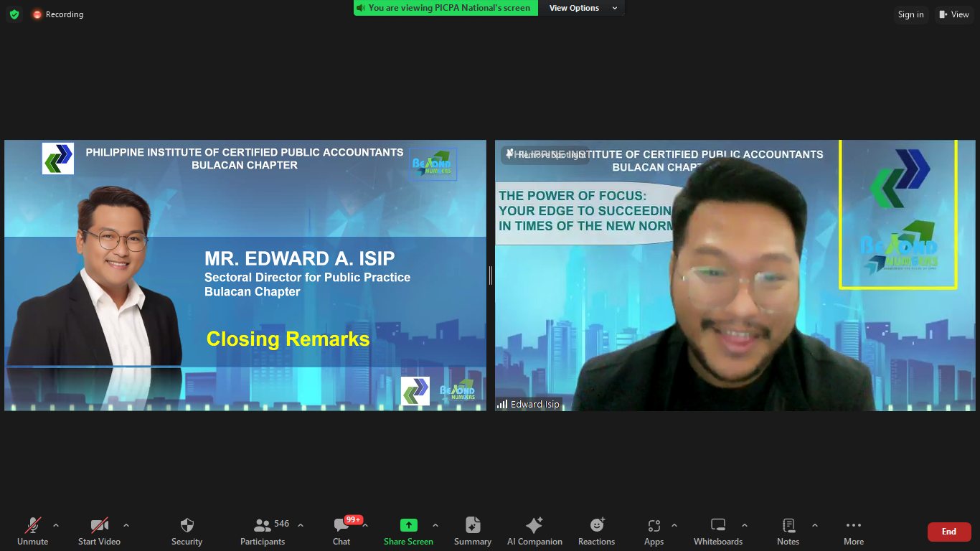The image size is (980, 551).
Task: Expand the chevron next to Whiteboards
Action: pyautogui.click(x=744, y=525)
